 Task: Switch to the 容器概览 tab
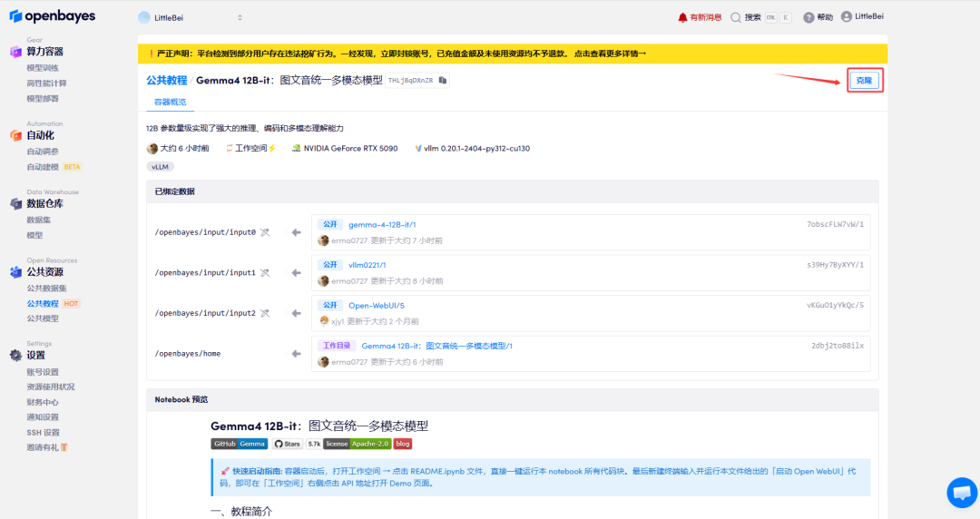pyautogui.click(x=170, y=102)
